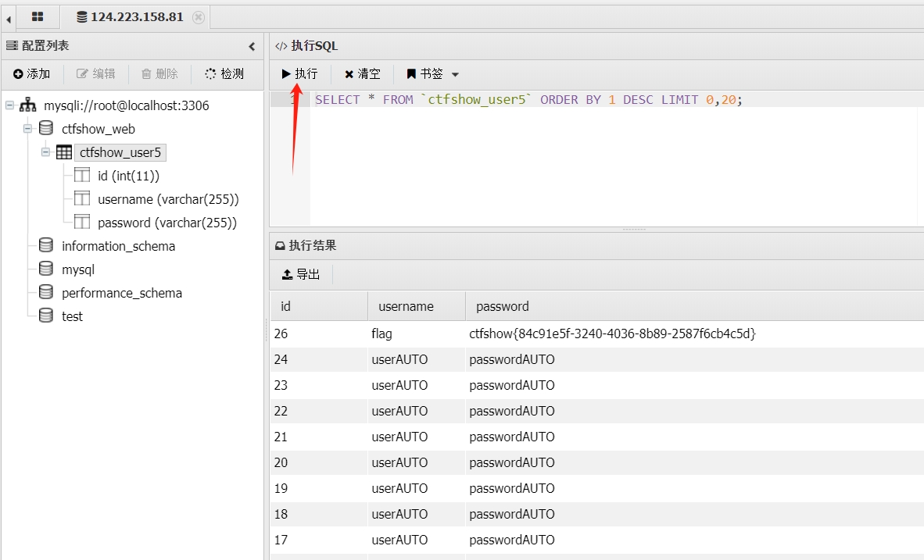Image resolution: width=924 pixels, height=560 pixels.
Task: Open the home grid tab icon
Action: (38, 17)
